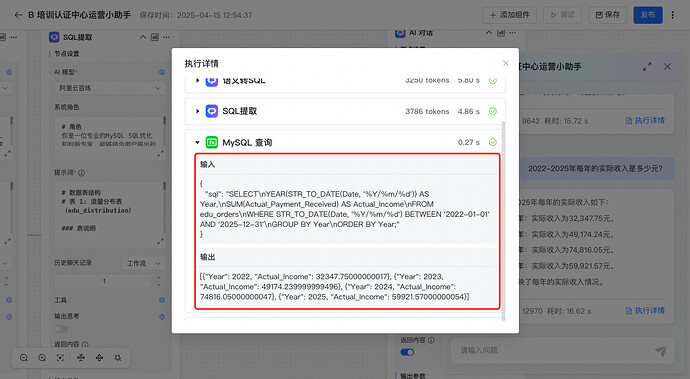Screen dimensions: 690x379
Task: Send the message with the paper plane icon
Action: pos(660,350)
